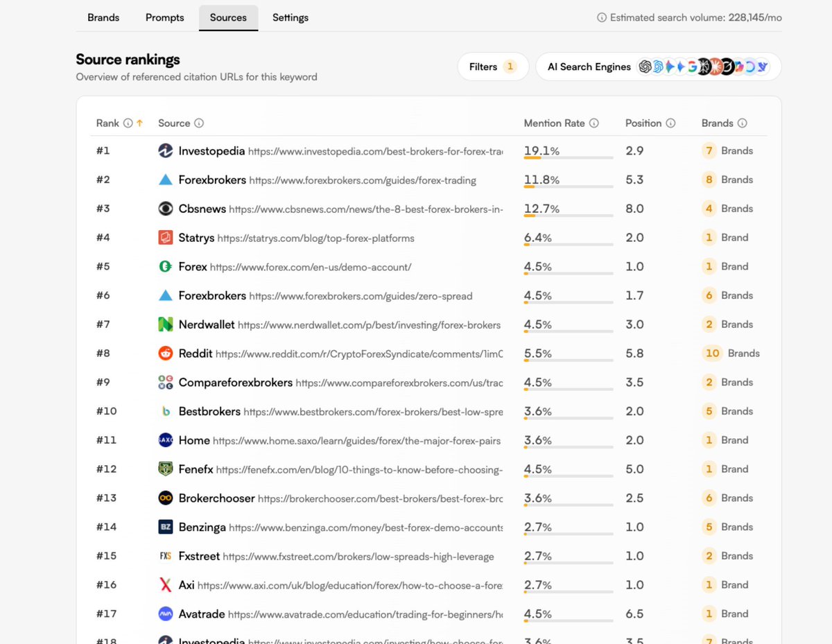Click the 5 Brands badge for Benzinga

pyautogui.click(x=727, y=527)
